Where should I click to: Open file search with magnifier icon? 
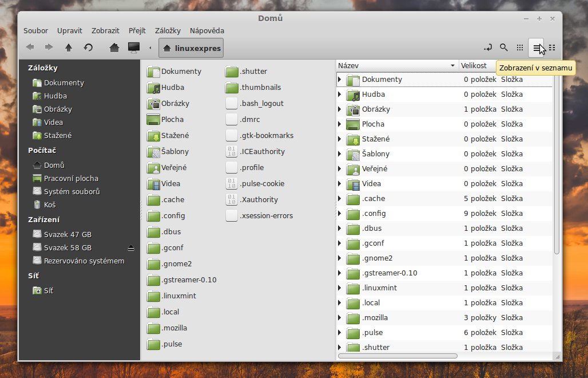[504, 48]
